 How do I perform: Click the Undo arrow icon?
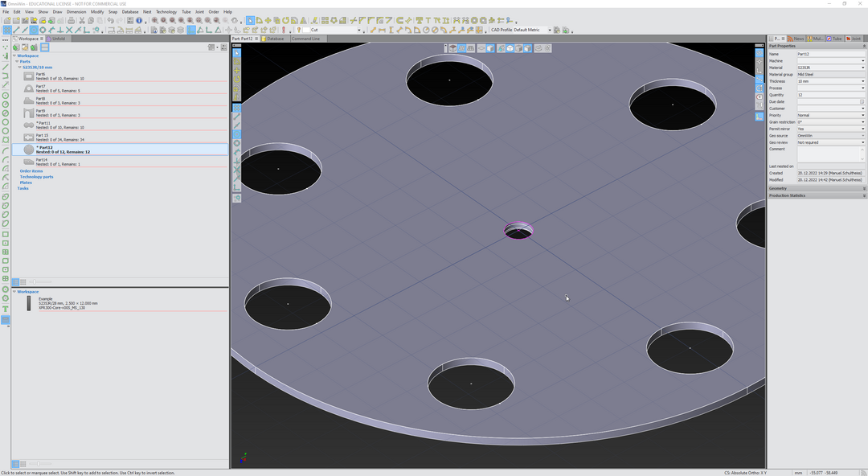click(x=111, y=20)
